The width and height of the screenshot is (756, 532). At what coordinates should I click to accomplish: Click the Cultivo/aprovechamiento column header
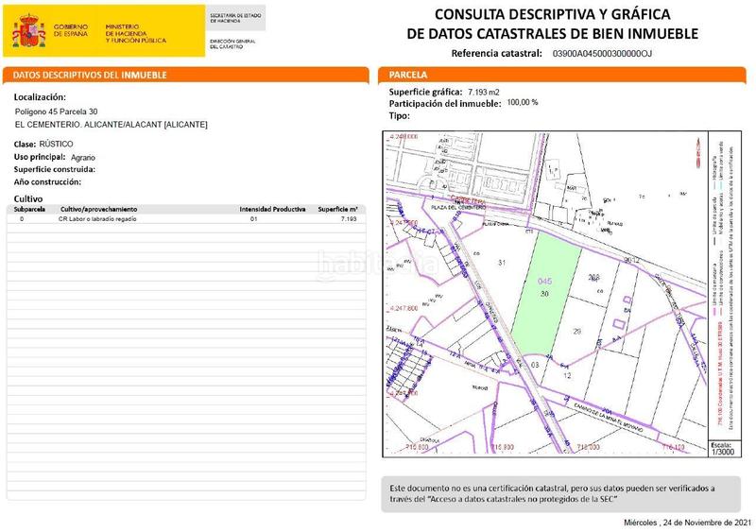click(x=99, y=209)
